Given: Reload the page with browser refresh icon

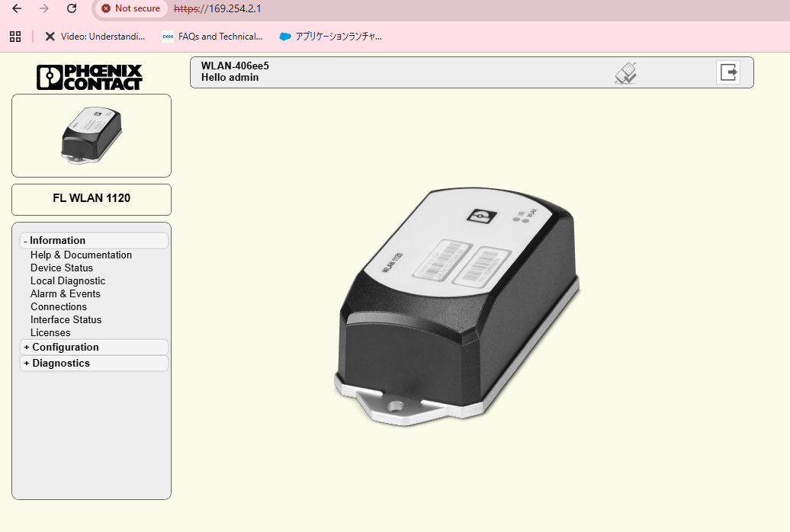Looking at the screenshot, I should (72, 8).
